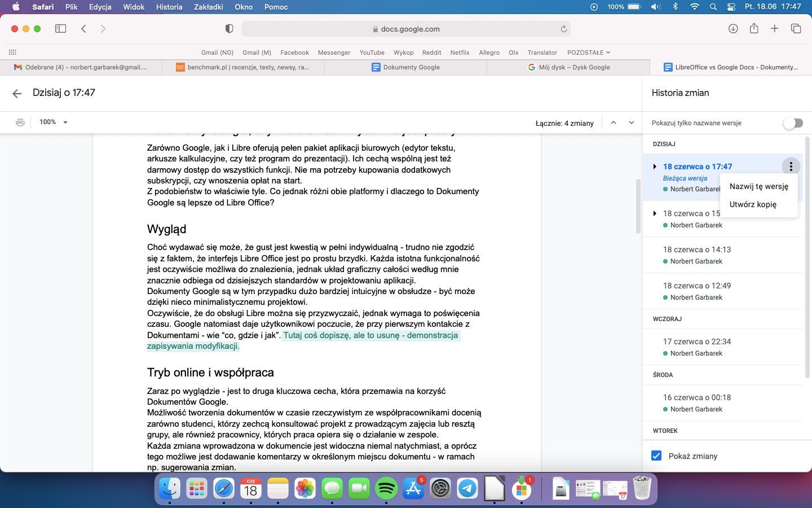Reload the page from the address bar
This screenshot has width=812, height=508.
click(x=563, y=29)
